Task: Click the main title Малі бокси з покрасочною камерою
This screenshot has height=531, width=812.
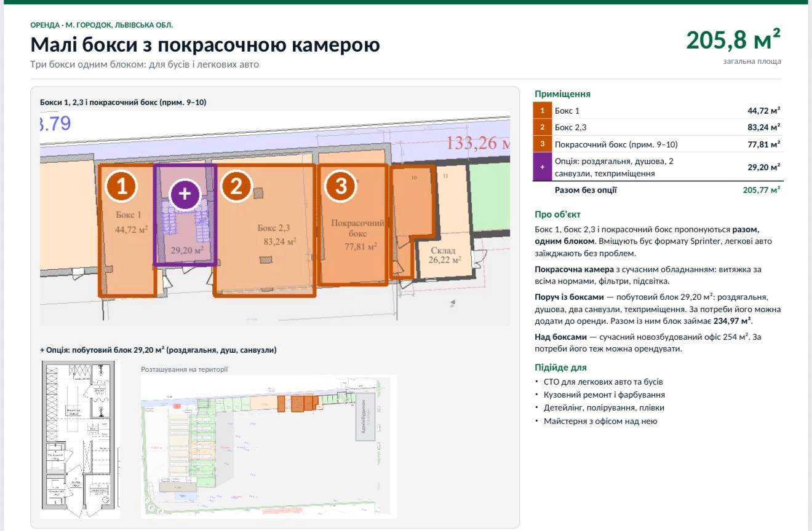Action: 205,45
